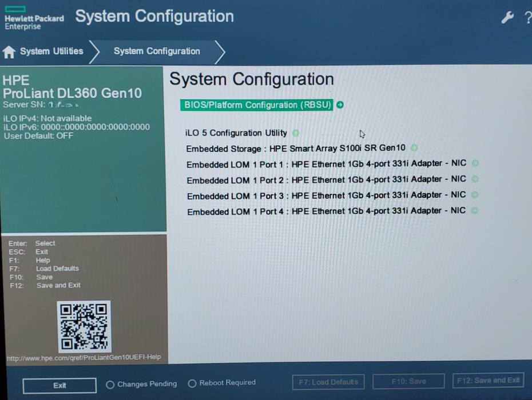This screenshot has width=532, height=400.
Task: Click the wrench settings icon
Action: point(507,17)
